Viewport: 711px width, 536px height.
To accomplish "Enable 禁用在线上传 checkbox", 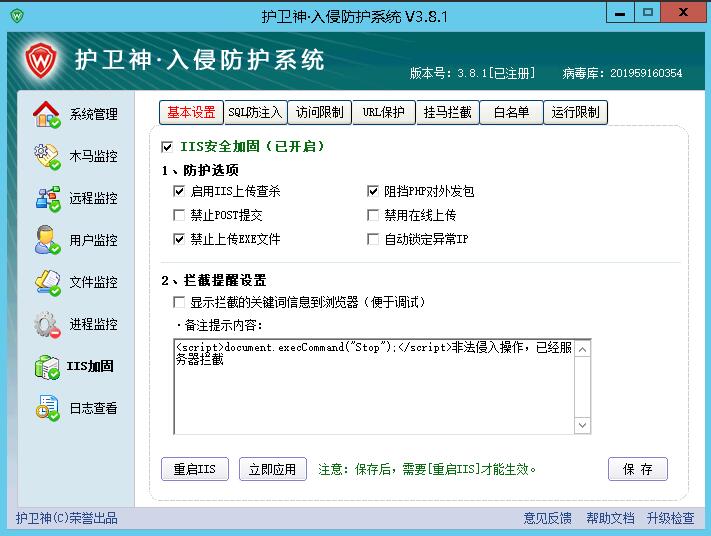I will coord(373,215).
